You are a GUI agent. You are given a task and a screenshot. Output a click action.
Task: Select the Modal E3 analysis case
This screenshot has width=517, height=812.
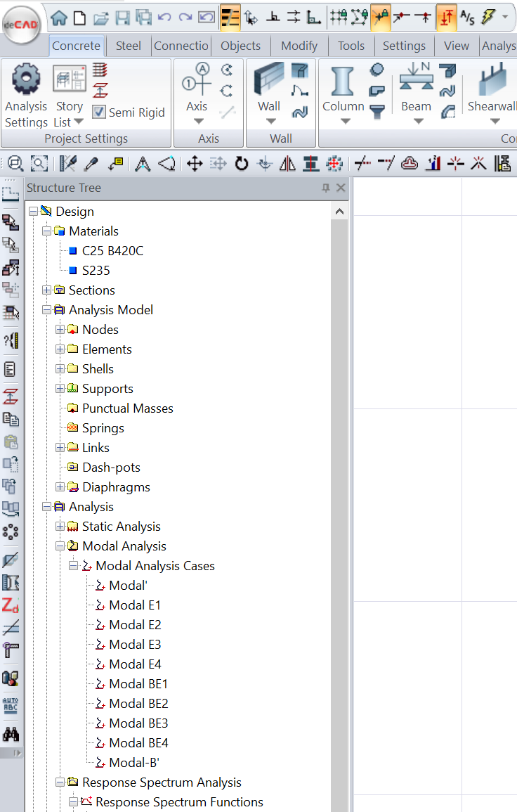[135, 645]
